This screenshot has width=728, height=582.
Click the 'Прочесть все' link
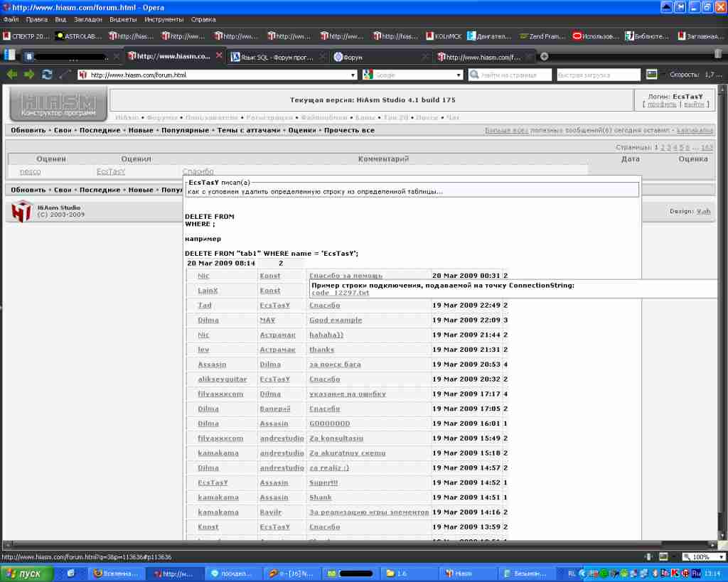(349, 131)
